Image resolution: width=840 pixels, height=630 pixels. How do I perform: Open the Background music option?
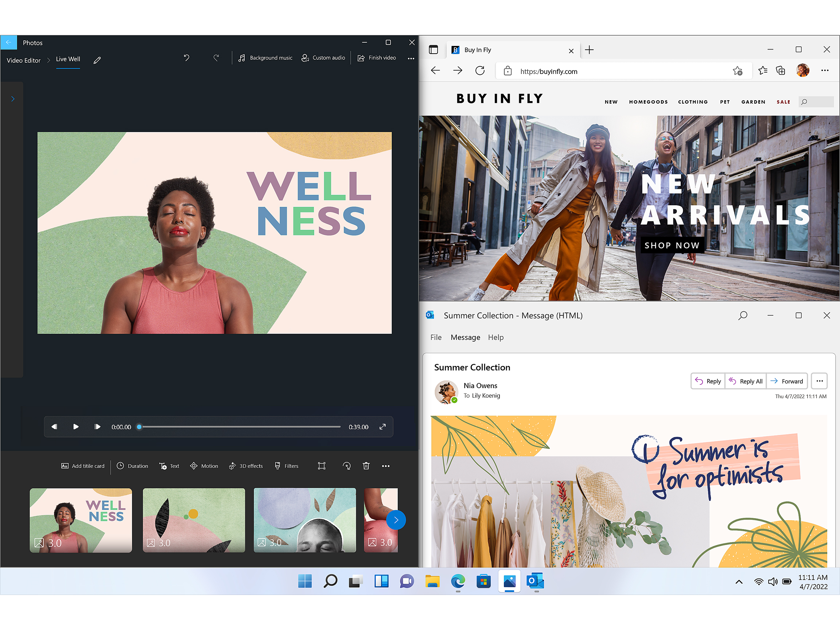point(265,58)
